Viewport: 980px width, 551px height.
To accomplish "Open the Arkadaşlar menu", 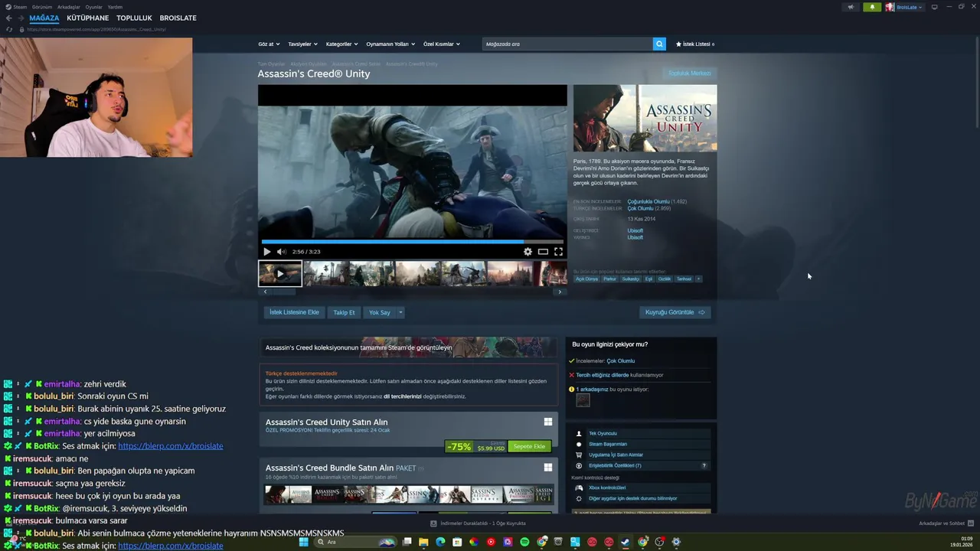I will [69, 7].
